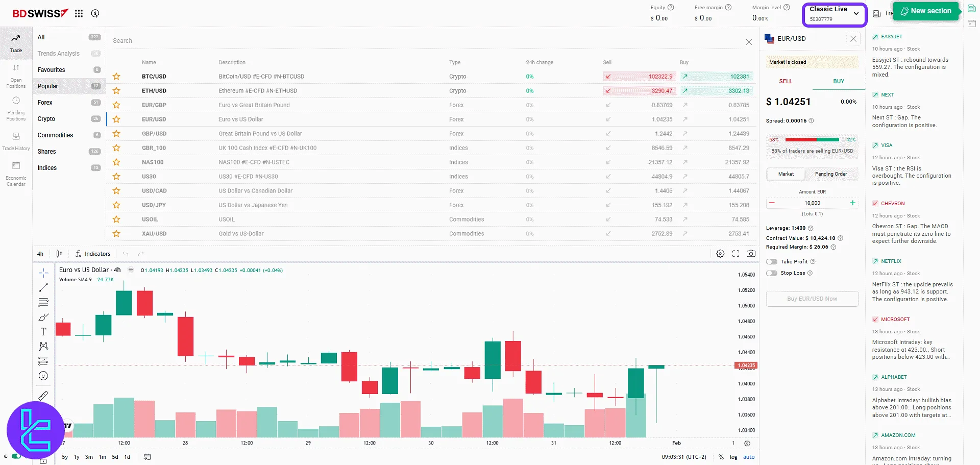980x465 pixels.
Task: Decrease the amount with the minus button
Action: [772, 203]
